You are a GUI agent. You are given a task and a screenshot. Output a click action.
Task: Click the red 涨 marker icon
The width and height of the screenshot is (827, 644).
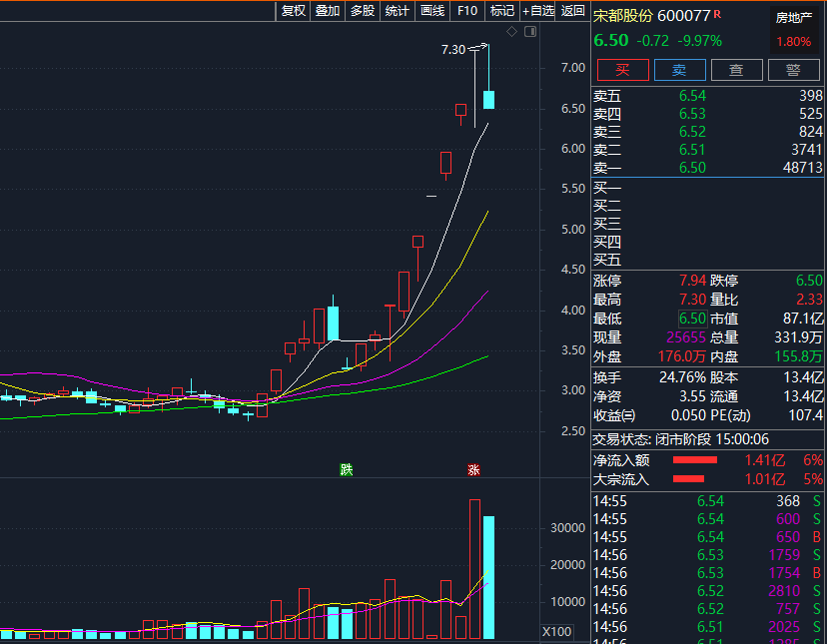(474, 469)
